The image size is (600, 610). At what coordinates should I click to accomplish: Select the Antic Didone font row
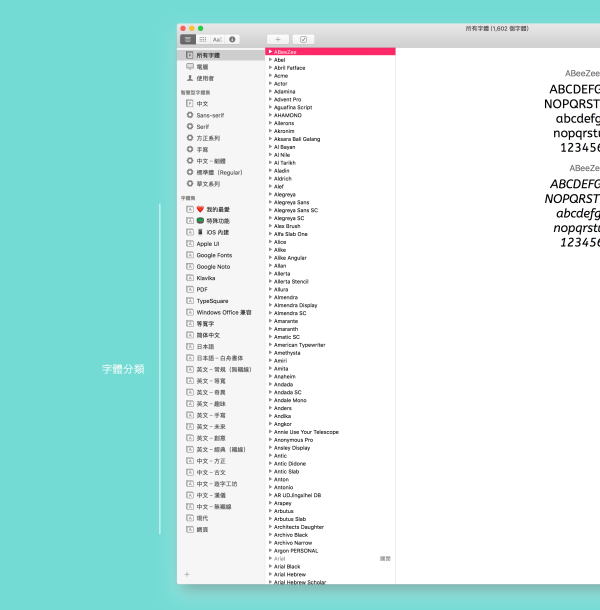click(330, 464)
